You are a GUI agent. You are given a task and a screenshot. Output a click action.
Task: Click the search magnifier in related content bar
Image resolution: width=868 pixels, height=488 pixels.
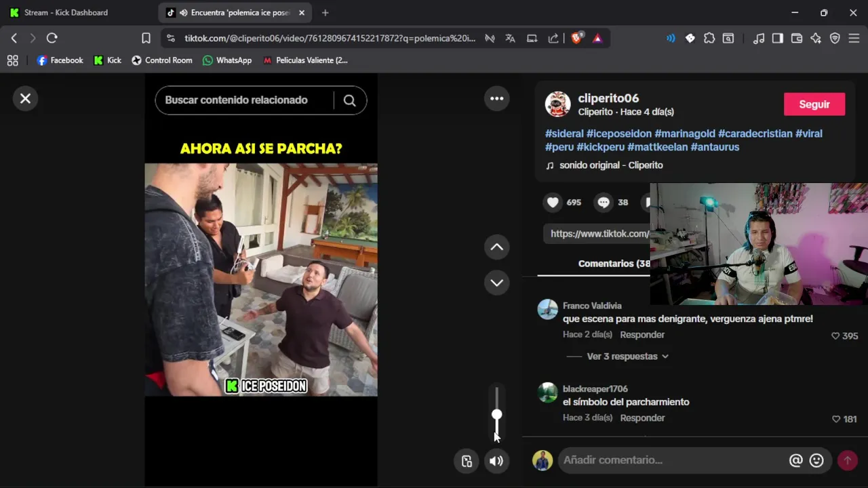(x=349, y=100)
